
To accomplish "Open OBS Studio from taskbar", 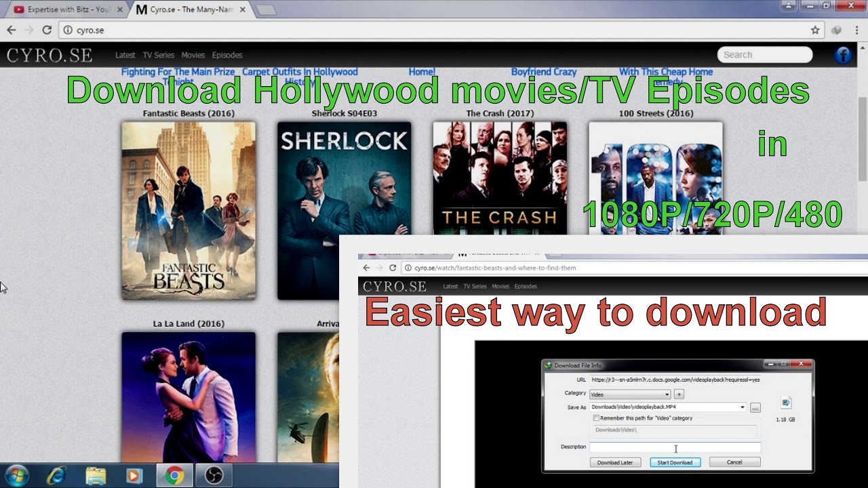I will pos(214,476).
